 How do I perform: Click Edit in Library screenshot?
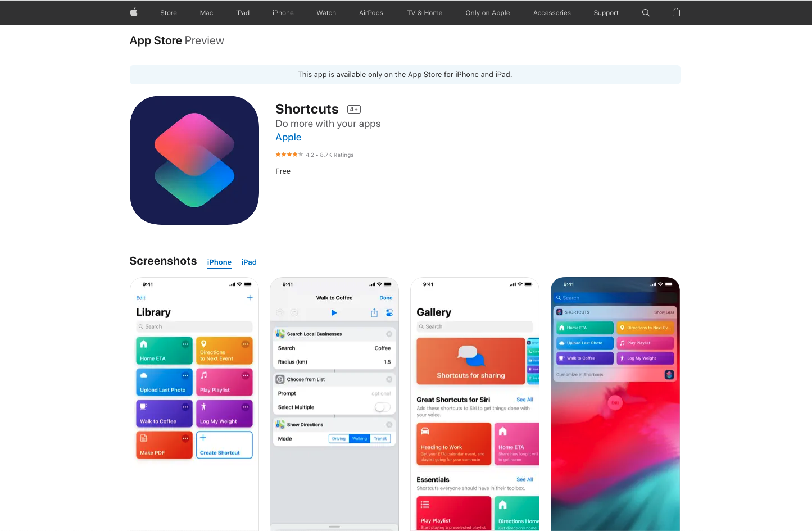[141, 298]
